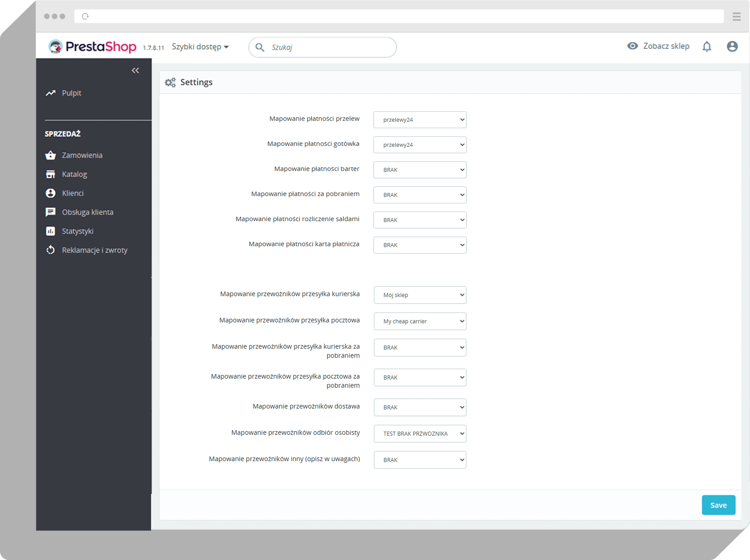Open Mapowanie płatności barter dropdown
Viewport: 750px width, 560px height.
click(x=420, y=170)
